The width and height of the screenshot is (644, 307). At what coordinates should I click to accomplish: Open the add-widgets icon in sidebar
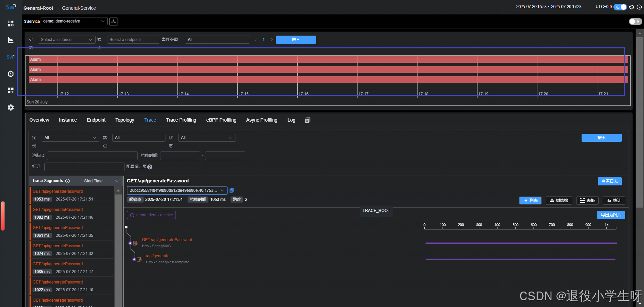(x=11, y=90)
